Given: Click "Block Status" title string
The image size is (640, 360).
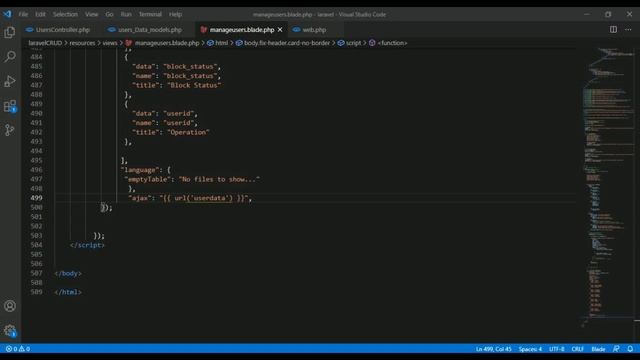Looking at the screenshot, I should point(194,85).
